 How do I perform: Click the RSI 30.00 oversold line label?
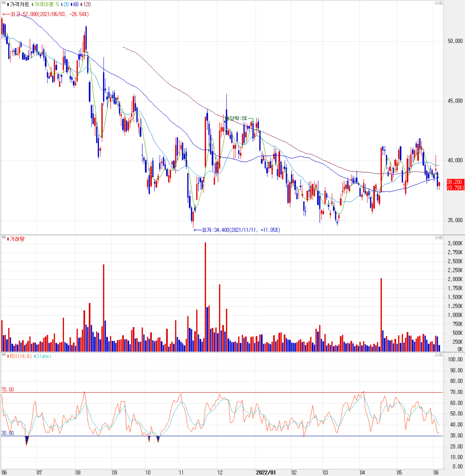pos(8,433)
